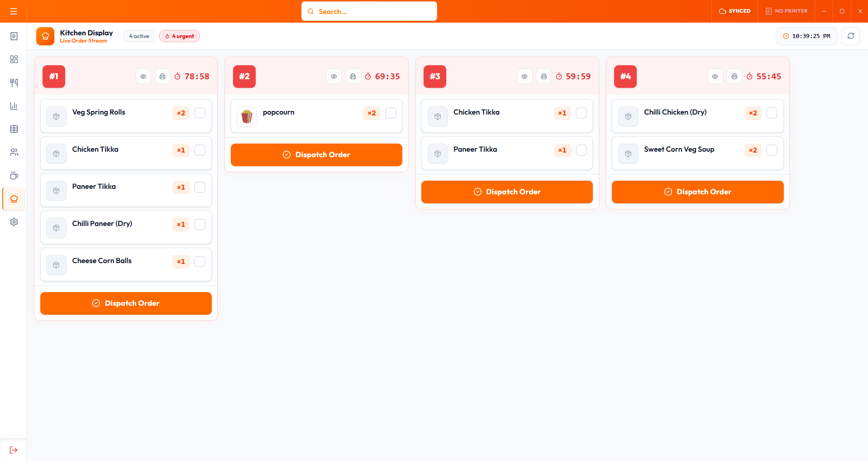View order #3 details with eye icon
The image size is (868, 461).
tap(525, 77)
